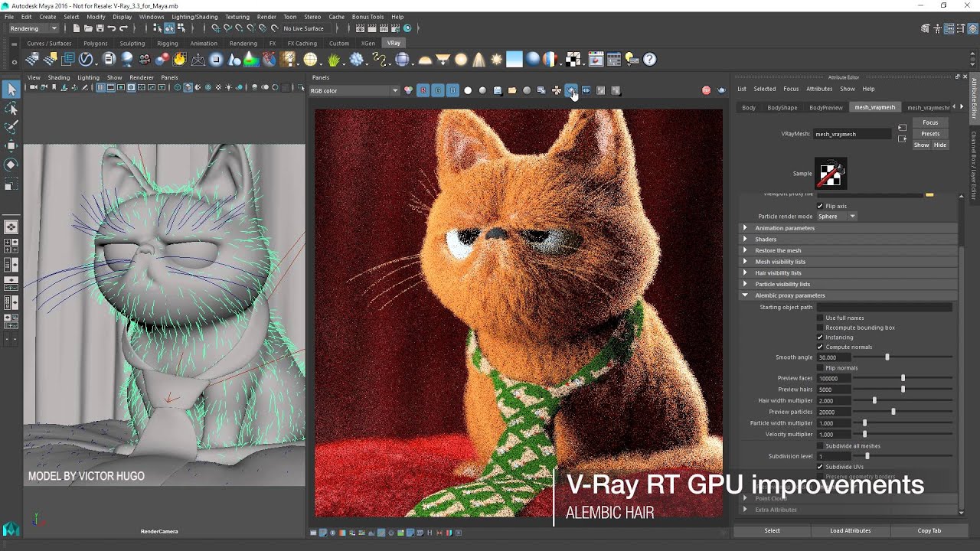
Task: Enable Recompute bounding box checkbox
Action: point(820,328)
